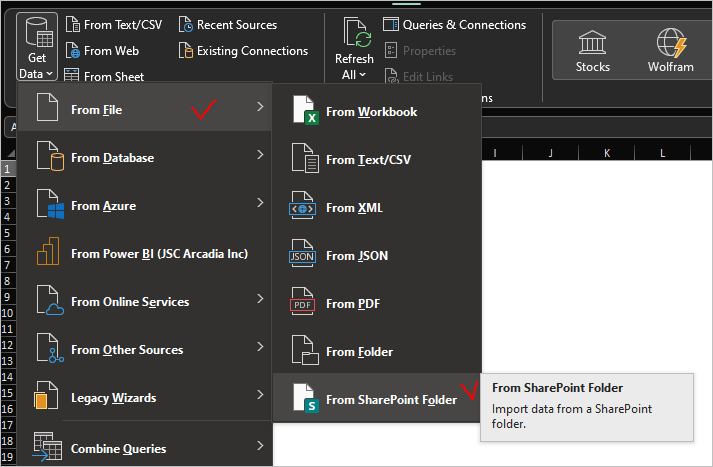The image size is (713, 467).
Task: Choose From Text/CSV in the submenu
Action: coord(368,160)
